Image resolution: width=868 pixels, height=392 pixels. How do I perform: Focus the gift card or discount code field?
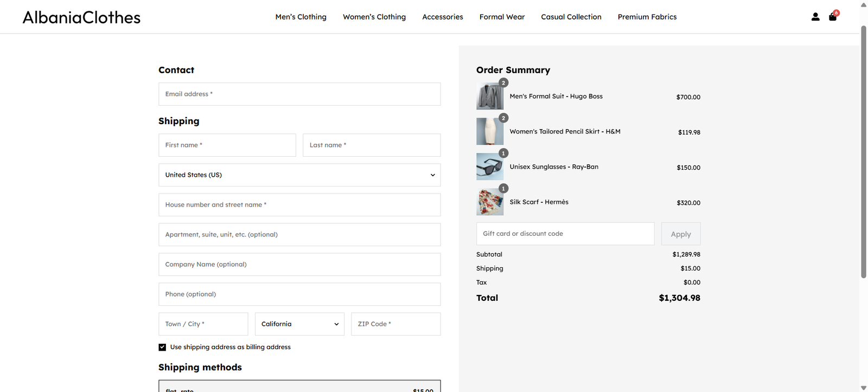tap(565, 234)
